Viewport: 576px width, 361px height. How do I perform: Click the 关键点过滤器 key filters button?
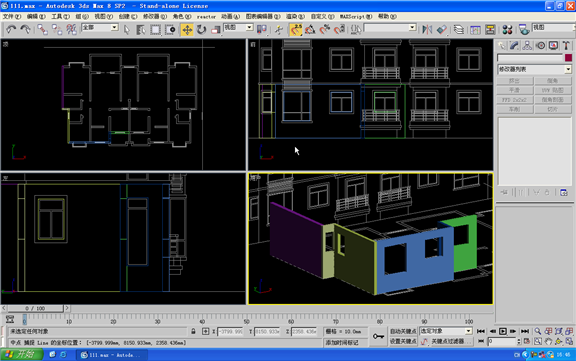pyautogui.click(x=451, y=341)
